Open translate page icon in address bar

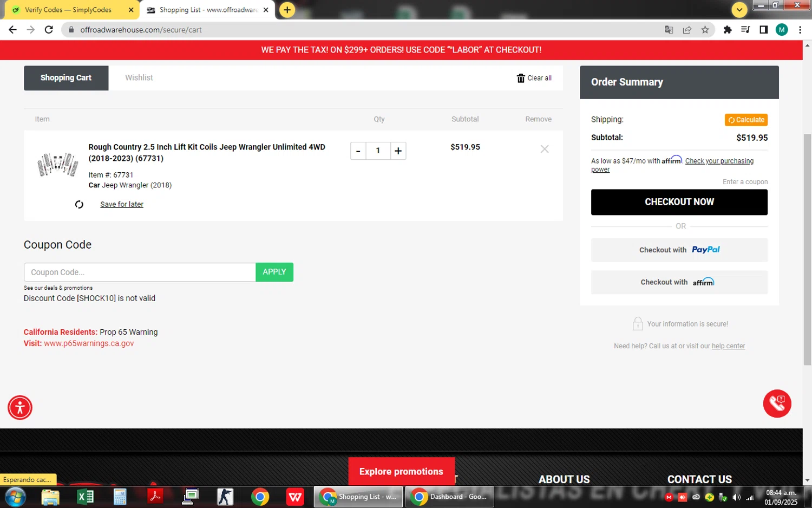click(x=669, y=30)
